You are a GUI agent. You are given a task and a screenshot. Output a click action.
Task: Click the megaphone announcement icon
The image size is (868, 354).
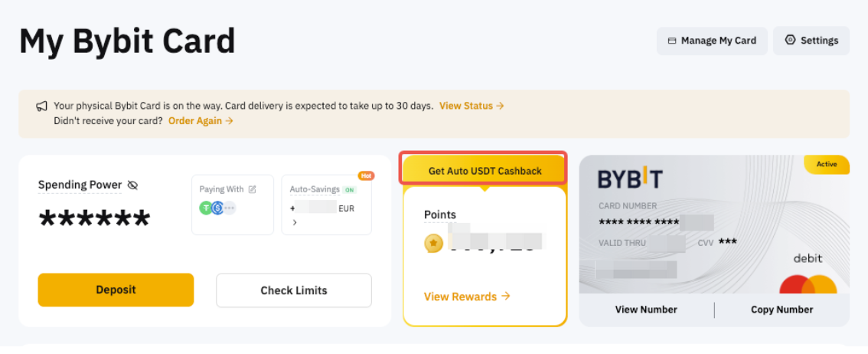42,106
